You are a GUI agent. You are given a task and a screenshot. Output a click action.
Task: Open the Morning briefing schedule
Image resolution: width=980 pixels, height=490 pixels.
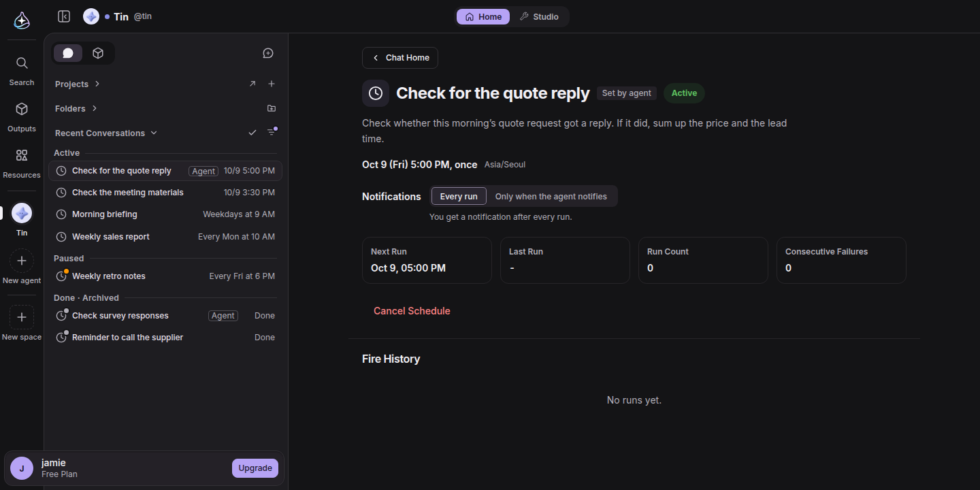[x=165, y=214]
